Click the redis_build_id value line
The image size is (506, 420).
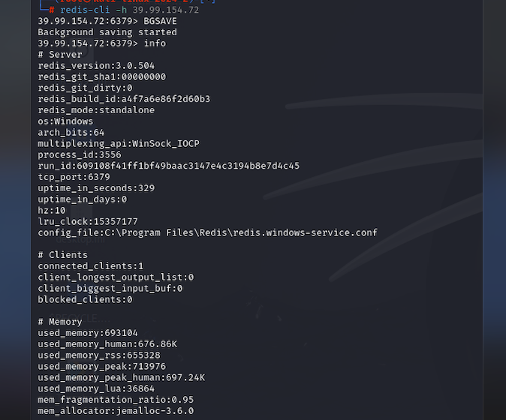coord(124,99)
